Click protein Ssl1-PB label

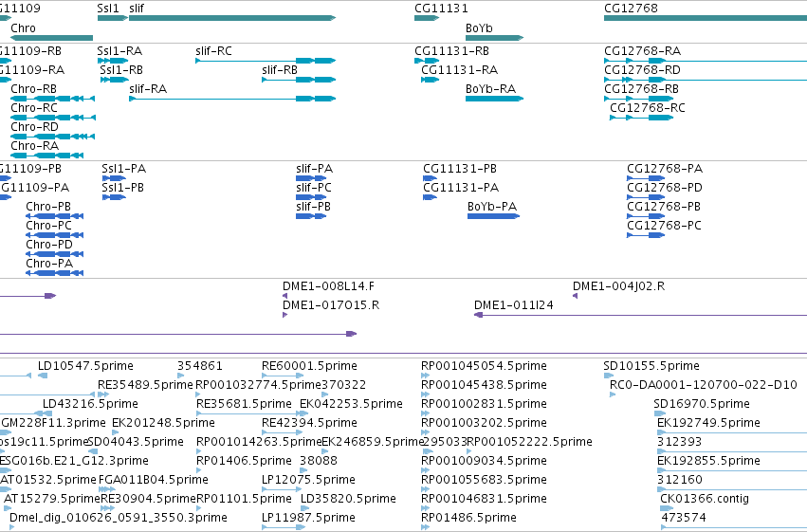123,188
